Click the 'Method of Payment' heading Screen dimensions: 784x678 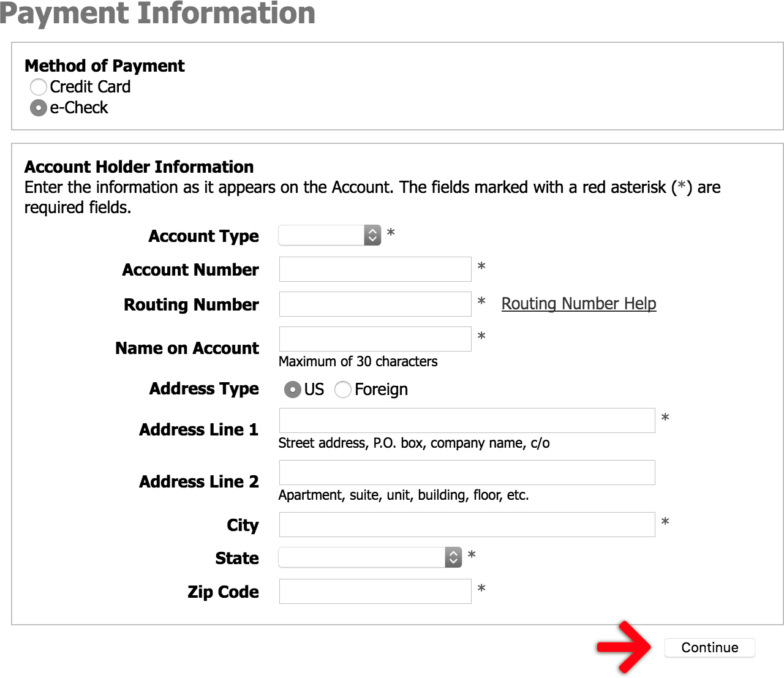105,66
